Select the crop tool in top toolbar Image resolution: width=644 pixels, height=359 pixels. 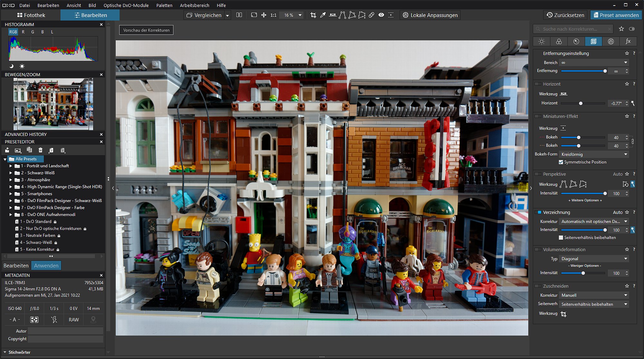[x=313, y=15]
